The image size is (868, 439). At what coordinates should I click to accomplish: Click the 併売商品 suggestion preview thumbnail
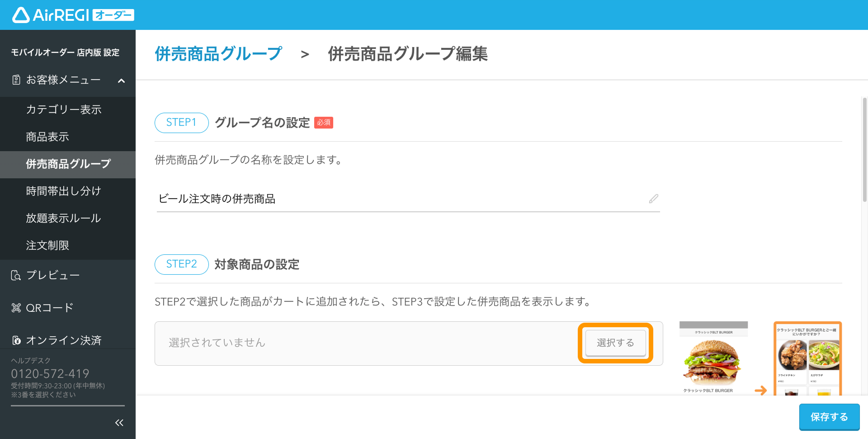(x=807, y=358)
